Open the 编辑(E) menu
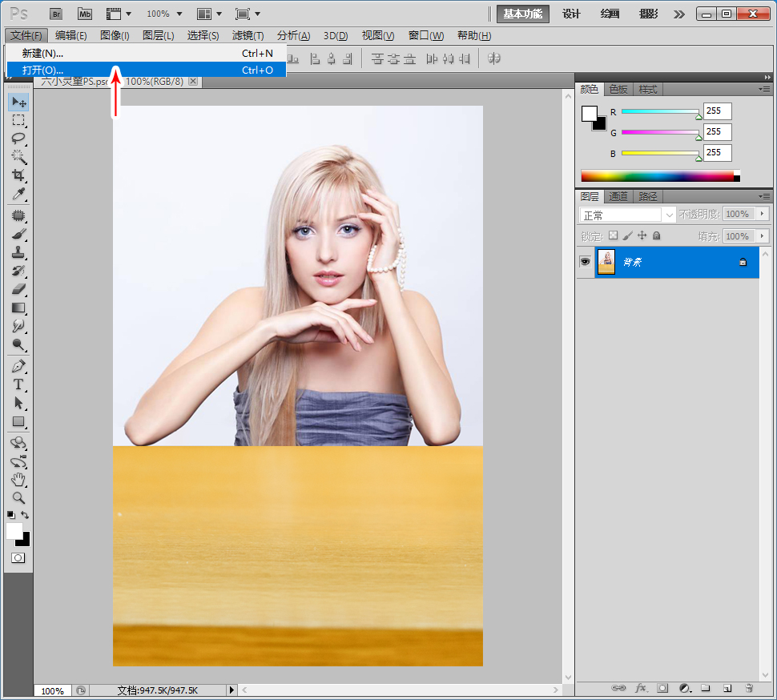The width and height of the screenshot is (777, 700). click(x=70, y=36)
